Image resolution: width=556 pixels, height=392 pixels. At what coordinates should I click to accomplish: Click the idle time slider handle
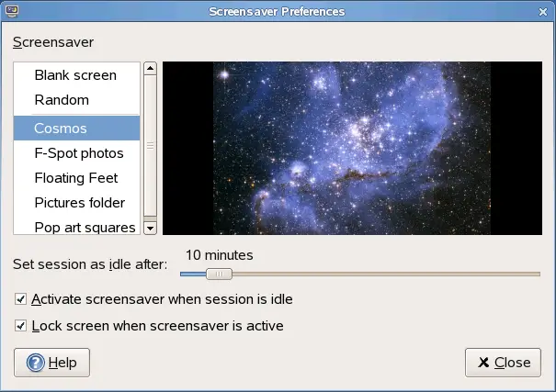[x=219, y=274]
